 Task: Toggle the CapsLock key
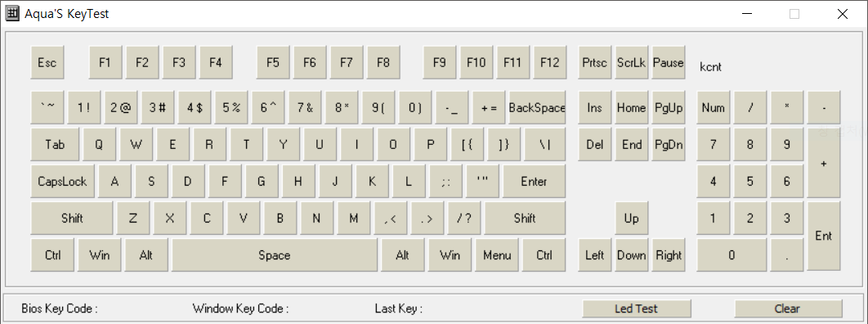point(63,181)
